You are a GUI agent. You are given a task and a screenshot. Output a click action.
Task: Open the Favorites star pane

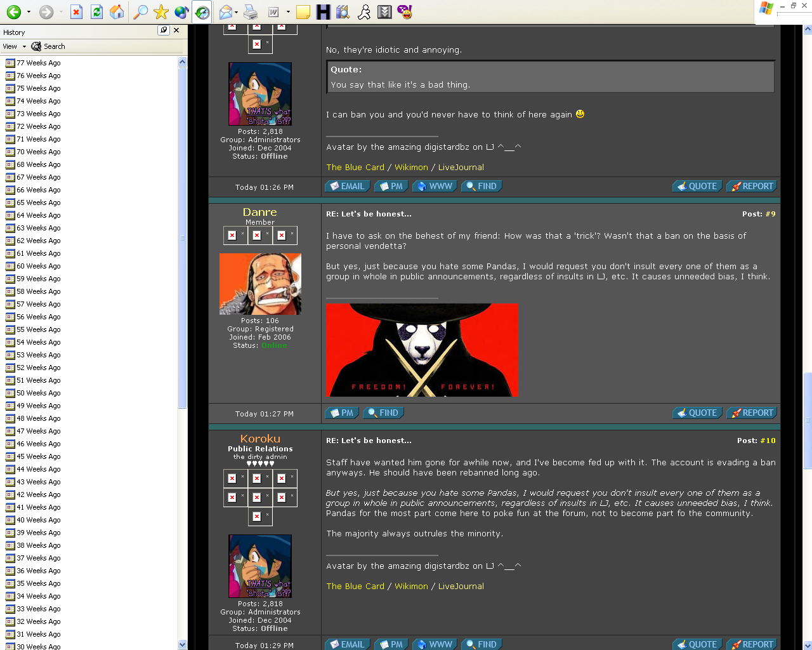[161, 11]
